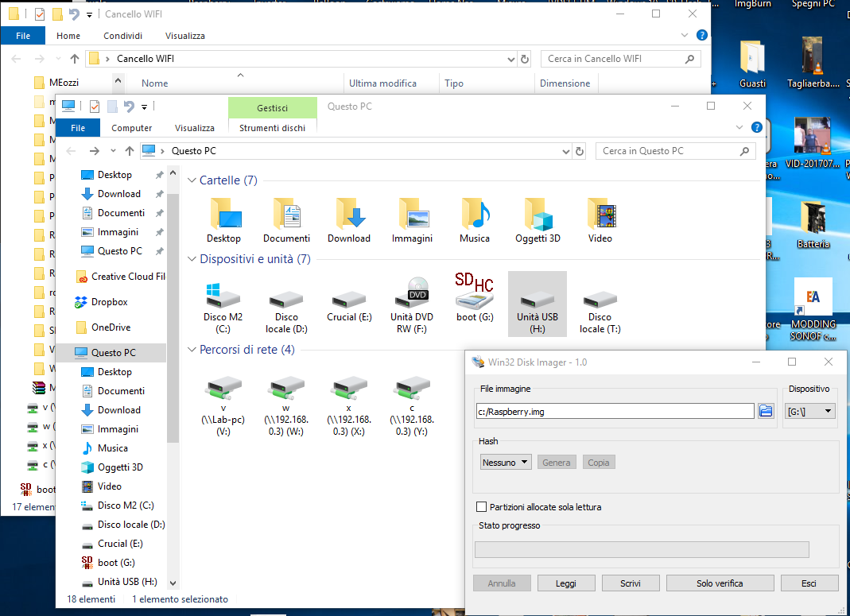The width and height of the screenshot is (850, 616).
Task: Select Creative Cloud Files in navigation pane
Action: [120, 277]
